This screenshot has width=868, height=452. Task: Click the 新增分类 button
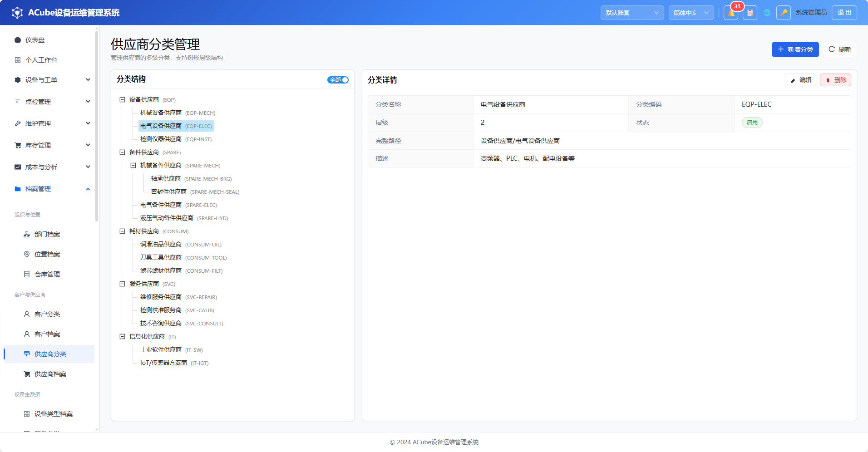[x=795, y=49]
